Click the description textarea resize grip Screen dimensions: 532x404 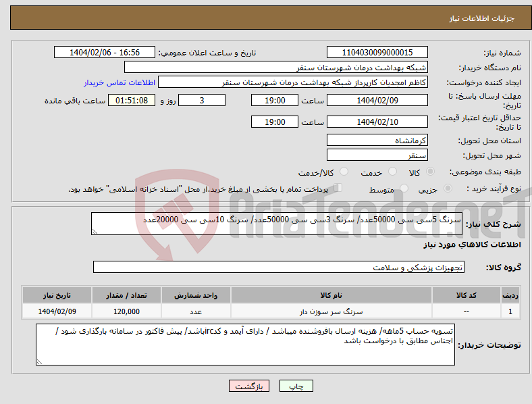[x=95, y=232]
